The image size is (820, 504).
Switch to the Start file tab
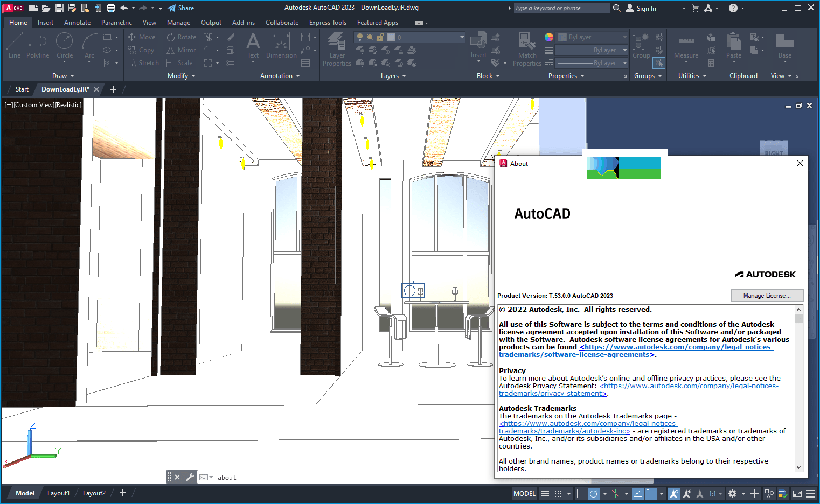click(22, 89)
